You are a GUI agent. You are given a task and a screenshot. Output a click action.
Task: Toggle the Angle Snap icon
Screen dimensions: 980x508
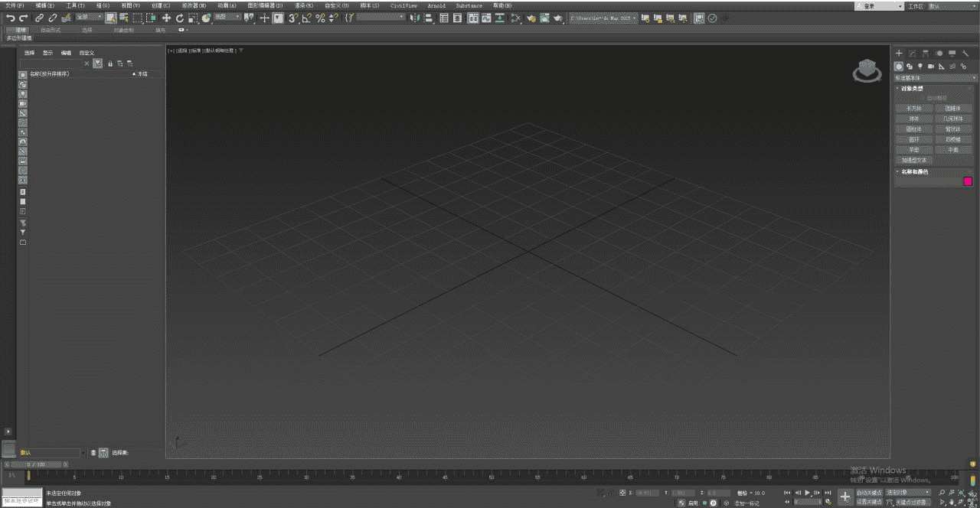point(307,18)
